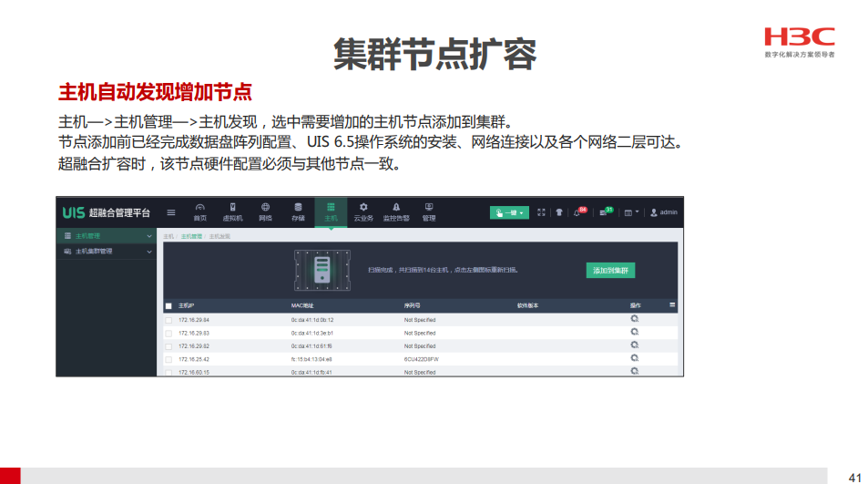868x484 pixels.
Task: Select the 主机 host section
Action: pyautogui.click(x=331, y=212)
